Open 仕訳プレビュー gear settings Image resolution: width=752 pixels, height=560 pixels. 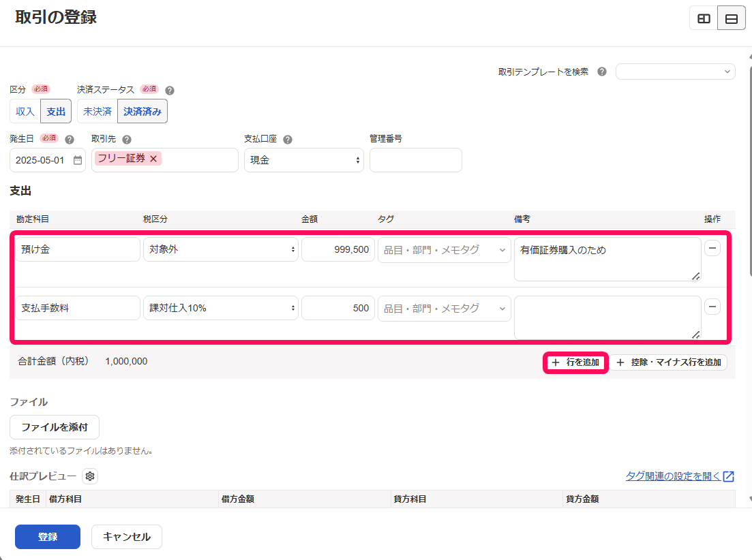pos(90,476)
